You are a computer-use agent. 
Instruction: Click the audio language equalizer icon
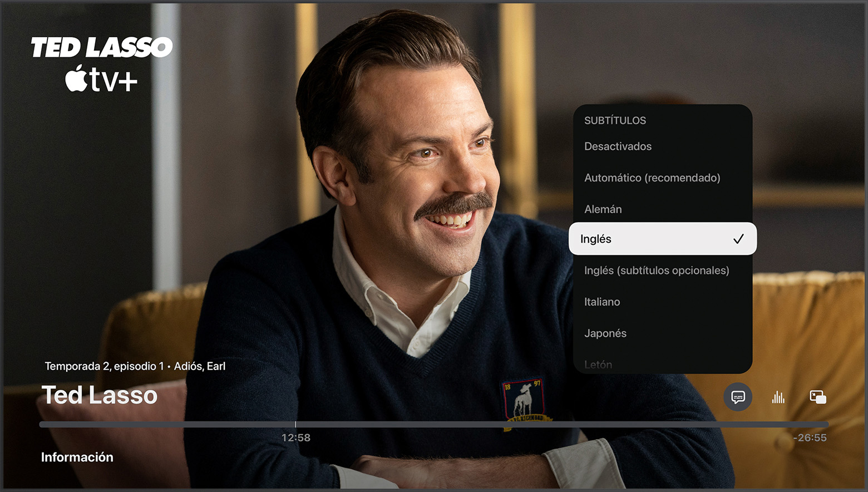click(x=778, y=397)
